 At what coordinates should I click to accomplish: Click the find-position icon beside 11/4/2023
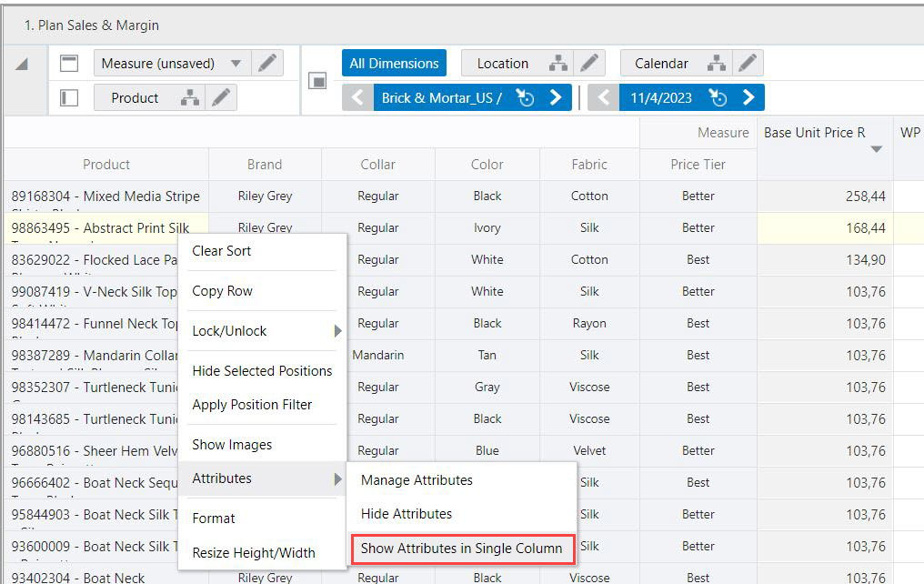coord(718,97)
